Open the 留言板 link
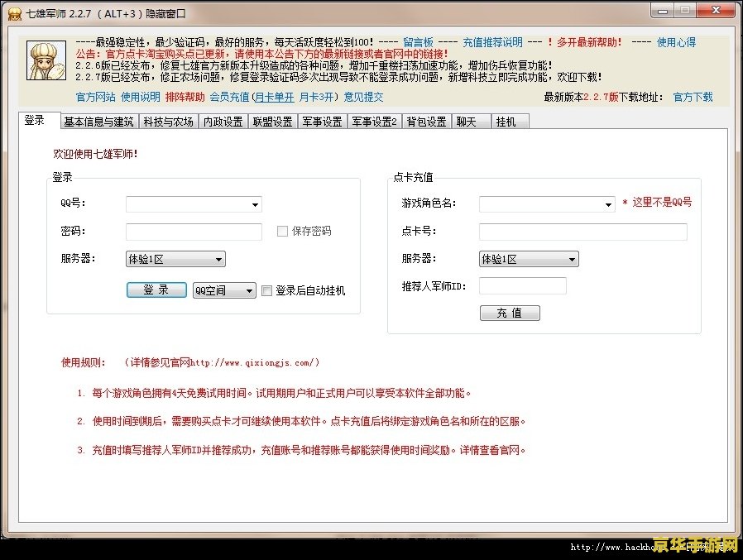 tap(419, 42)
